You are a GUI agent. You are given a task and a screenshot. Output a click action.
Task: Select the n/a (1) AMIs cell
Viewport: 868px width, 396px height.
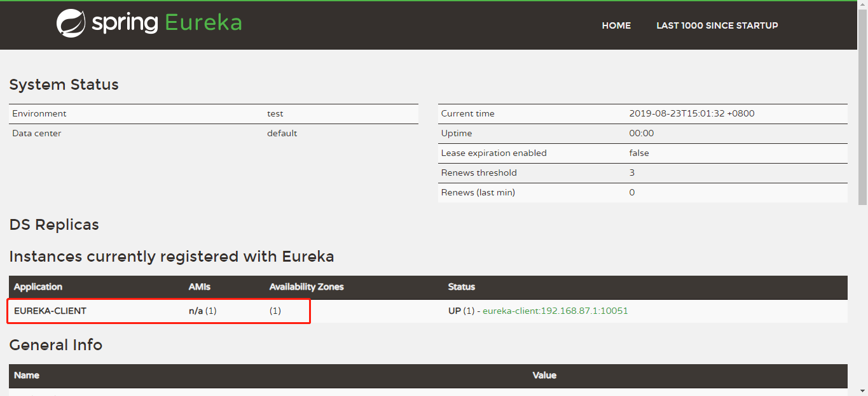click(x=203, y=311)
